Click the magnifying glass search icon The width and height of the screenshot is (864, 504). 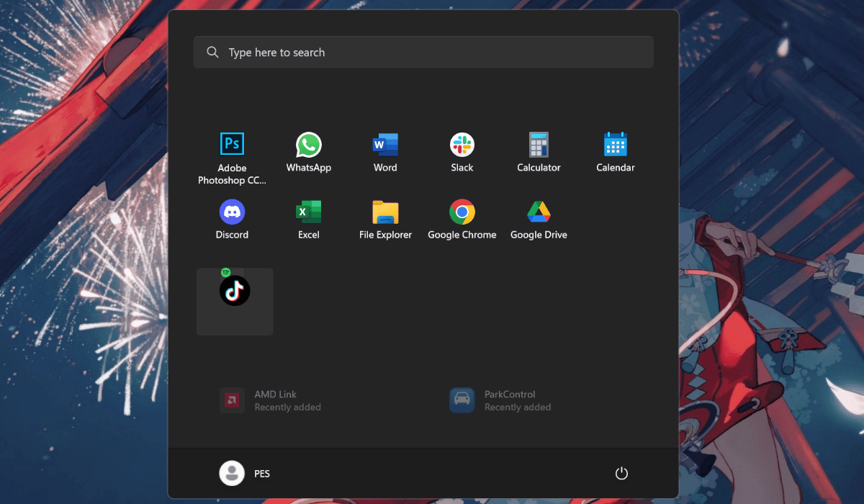point(212,53)
